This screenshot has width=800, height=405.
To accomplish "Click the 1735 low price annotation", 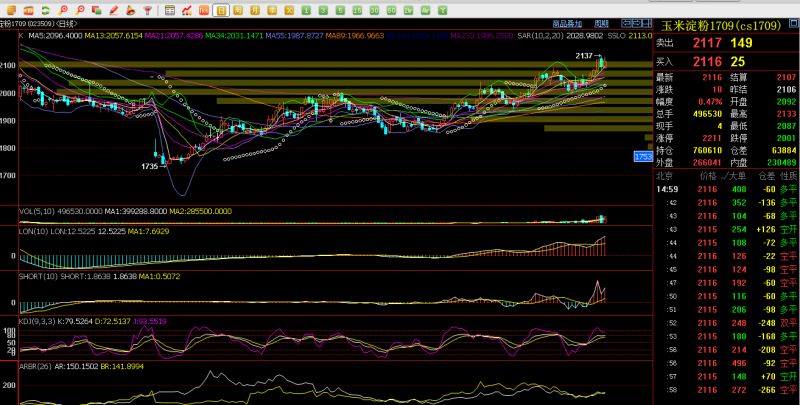I will click(149, 166).
